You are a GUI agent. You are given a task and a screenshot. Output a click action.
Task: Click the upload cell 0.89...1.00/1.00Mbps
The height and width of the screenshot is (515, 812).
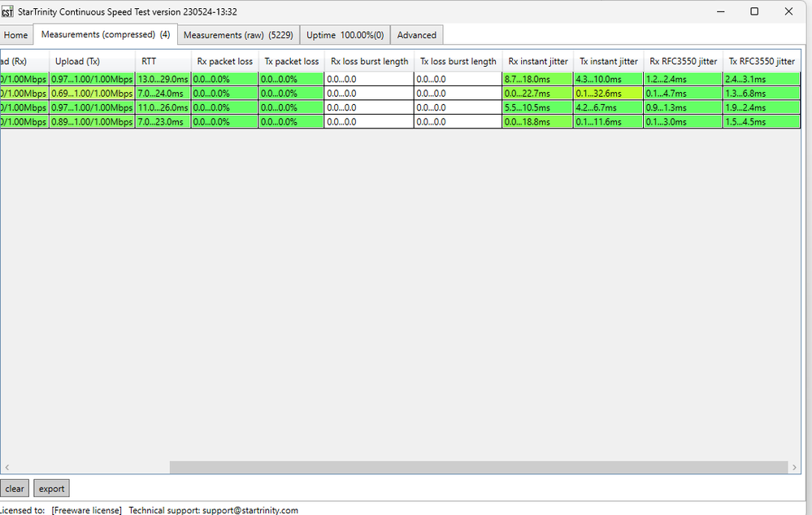click(92, 122)
